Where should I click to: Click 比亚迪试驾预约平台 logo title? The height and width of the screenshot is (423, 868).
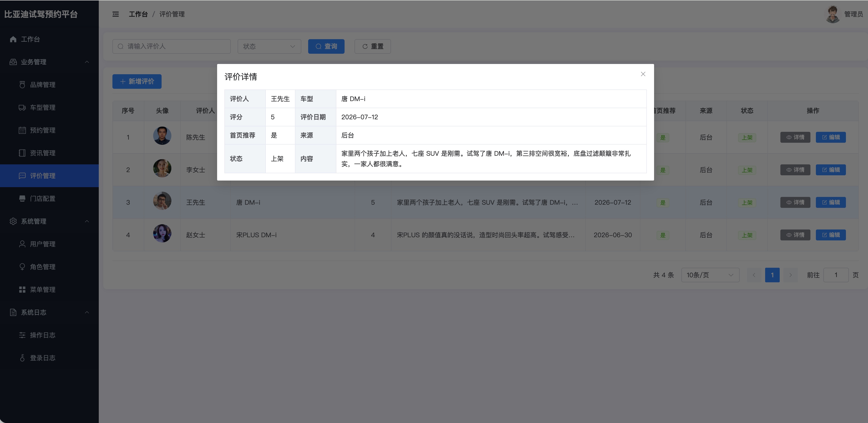41,14
